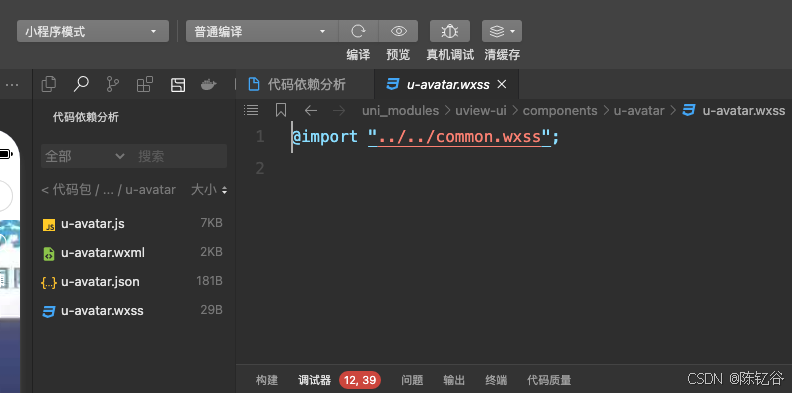Click the 181B size value
792x393 pixels.
point(210,281)
